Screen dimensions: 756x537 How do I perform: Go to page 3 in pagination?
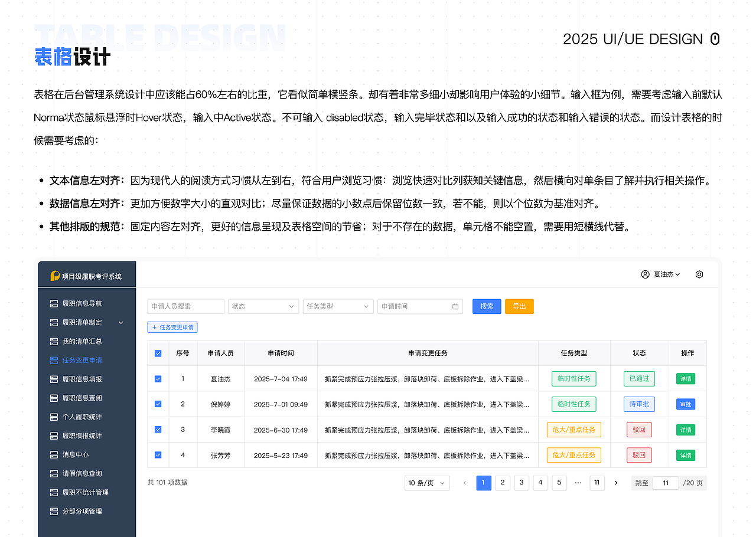tap(522, 483)
